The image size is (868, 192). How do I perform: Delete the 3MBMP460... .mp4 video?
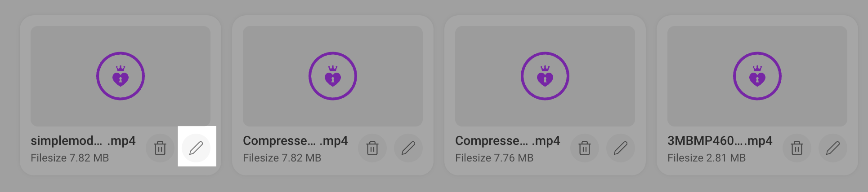tap(797, 148)
